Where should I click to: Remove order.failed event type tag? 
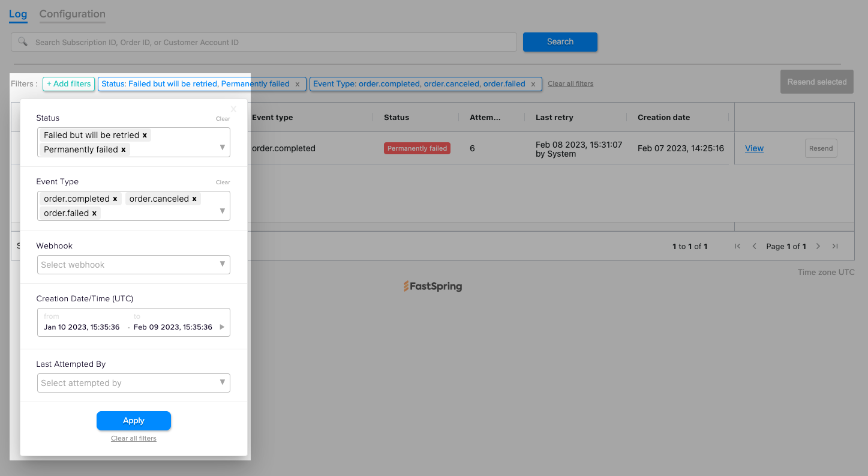[94, 213]
